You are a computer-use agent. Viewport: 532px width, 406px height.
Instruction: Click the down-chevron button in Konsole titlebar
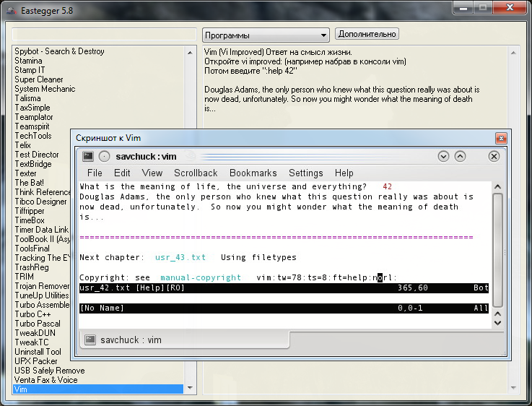pyautogui.click(x=444, y=156)
